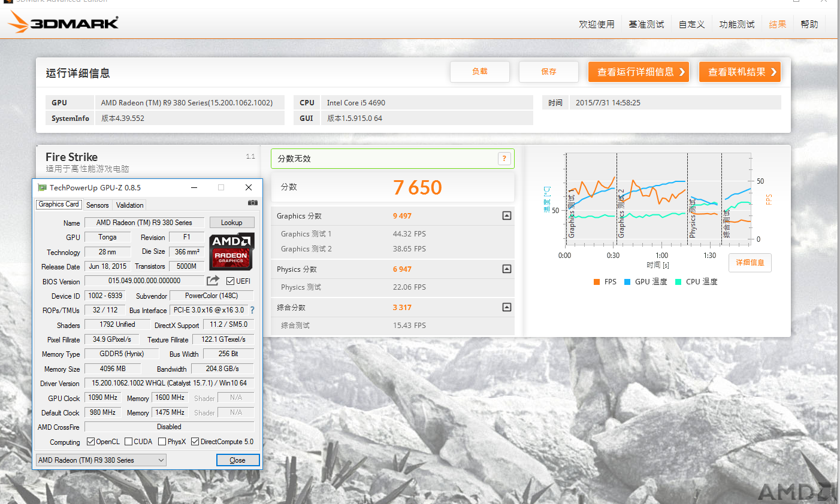Click the SystemInfo version 4.39.552 text

point(123,118)
